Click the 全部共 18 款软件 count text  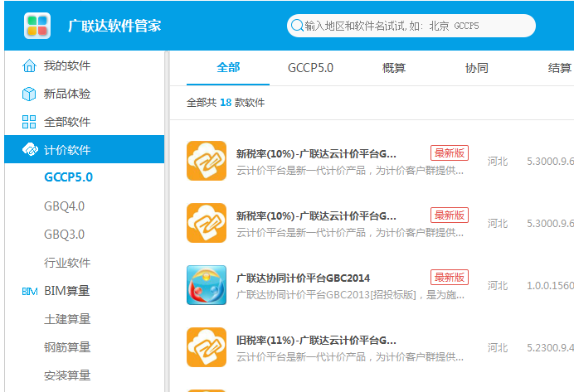226,103
